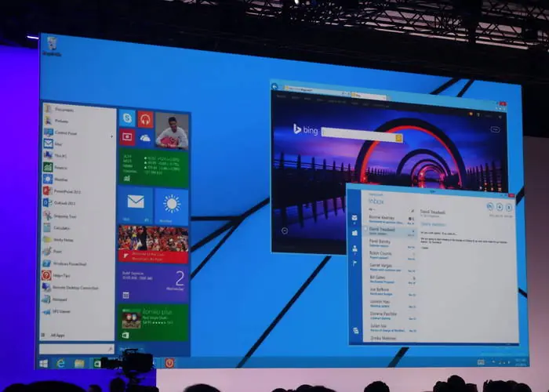Launch Mail from Start menu list
The width and height of the screenshot is (549, 392).
pyautogui.click(x=78, y=143)
